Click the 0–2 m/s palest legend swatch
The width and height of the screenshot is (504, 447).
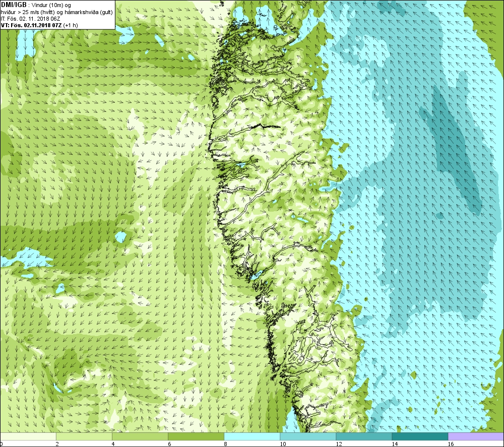coord(28,436)
